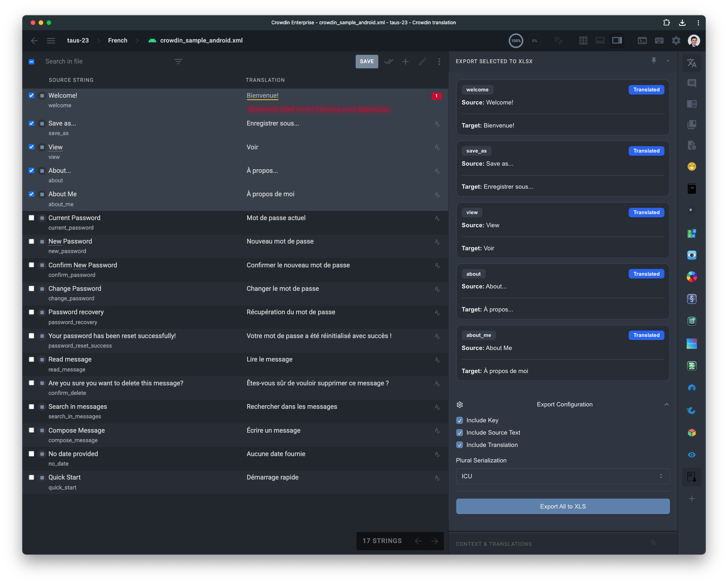Open the three-dot string list options menu
Image resolution: width=728 pixels, height=584 pixels.
(439, 62)
